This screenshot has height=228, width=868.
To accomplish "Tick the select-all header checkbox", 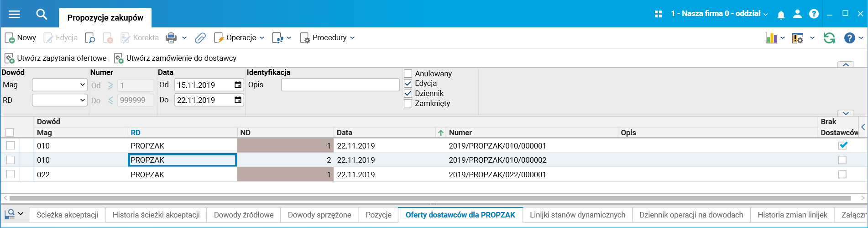I will [x=10, y=133].
